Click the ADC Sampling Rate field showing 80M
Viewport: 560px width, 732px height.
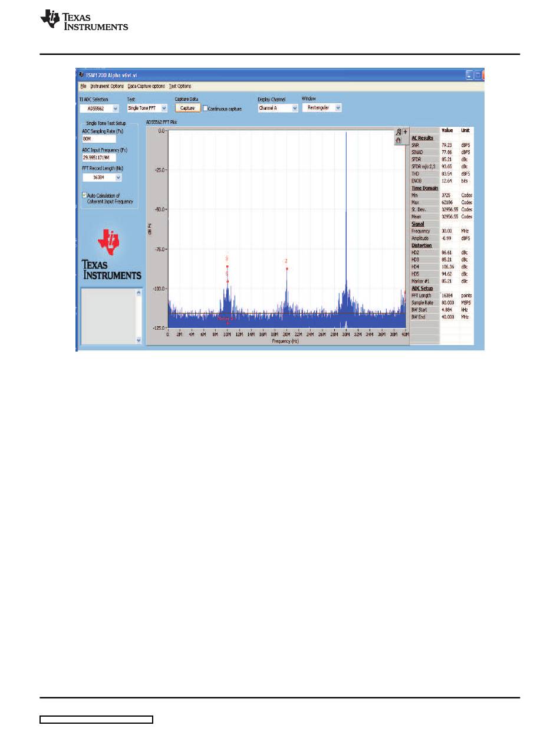[x=99, y=139]
